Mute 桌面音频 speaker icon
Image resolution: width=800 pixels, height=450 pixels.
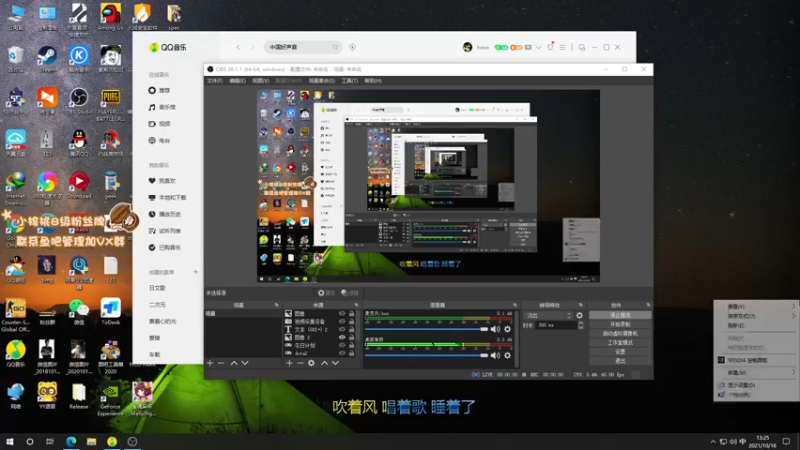coord(495,355)
